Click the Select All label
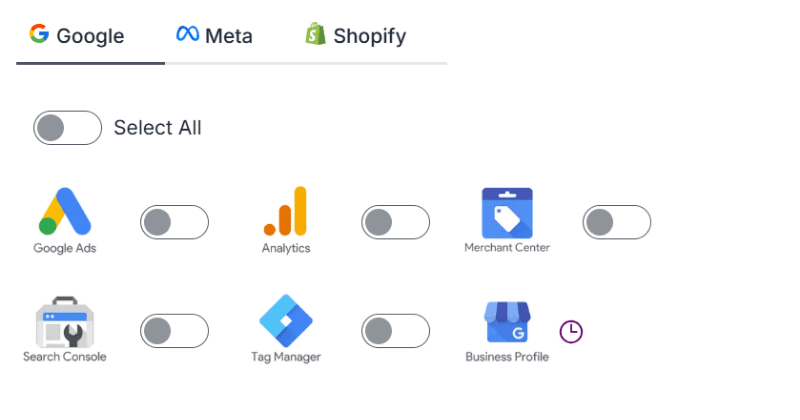 coord(157,128)
